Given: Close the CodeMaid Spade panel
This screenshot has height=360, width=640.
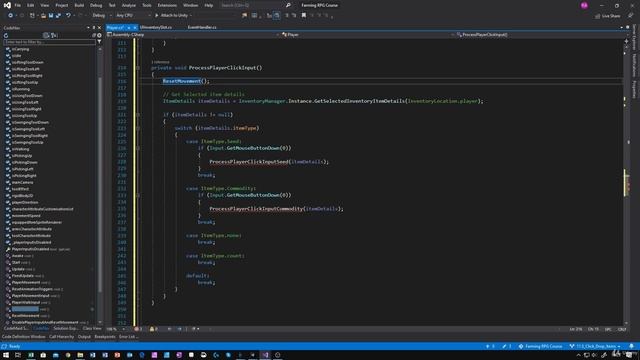Looking at the screenshot, I should (99, 28).
